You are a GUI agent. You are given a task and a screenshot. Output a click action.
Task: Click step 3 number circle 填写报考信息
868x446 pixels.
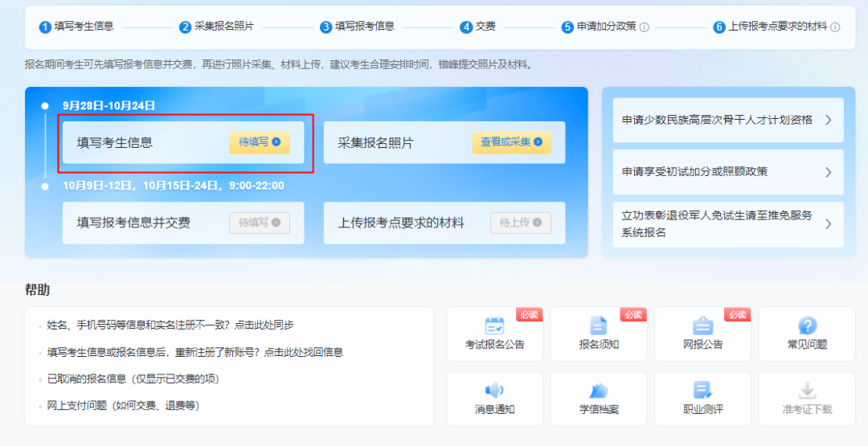[326, 27]
